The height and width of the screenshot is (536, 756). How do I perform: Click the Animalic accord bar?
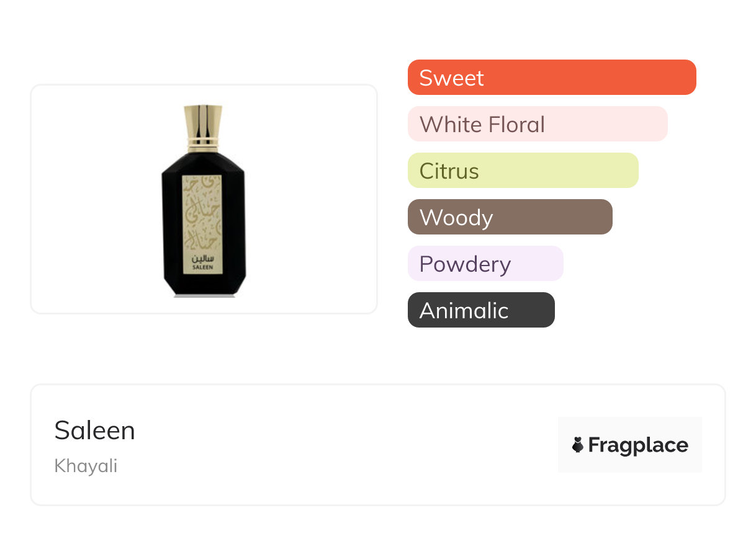(x=480, y=310)
